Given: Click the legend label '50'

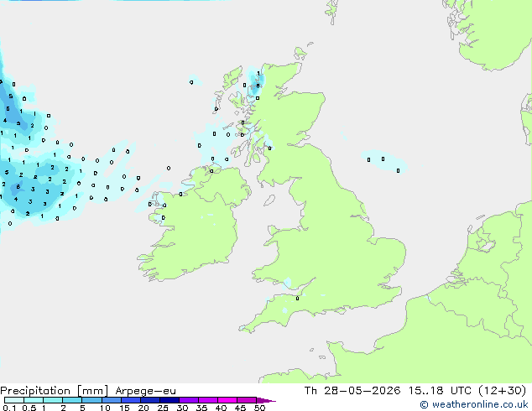Looking at the screenshot, I should 260,408.
